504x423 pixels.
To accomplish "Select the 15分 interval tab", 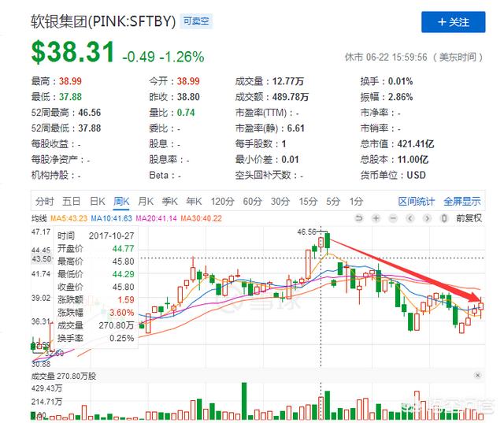I will [x=308, y=202].
